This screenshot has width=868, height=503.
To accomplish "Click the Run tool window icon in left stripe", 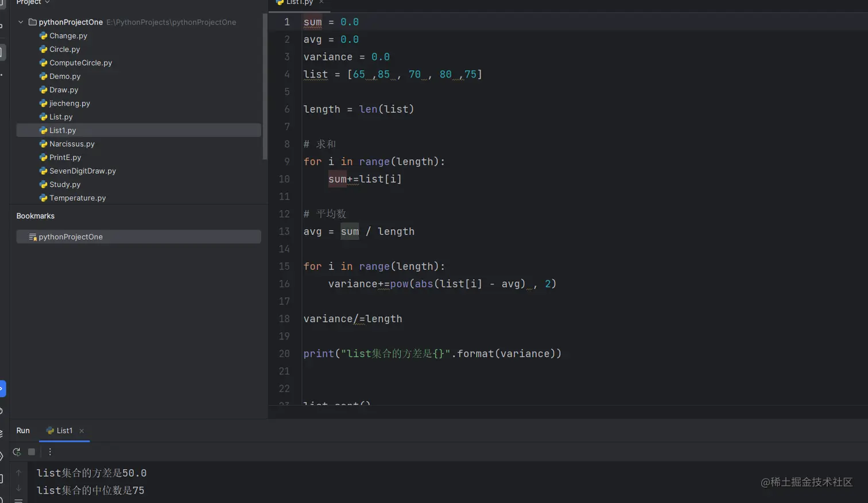I will pos(2,389).
